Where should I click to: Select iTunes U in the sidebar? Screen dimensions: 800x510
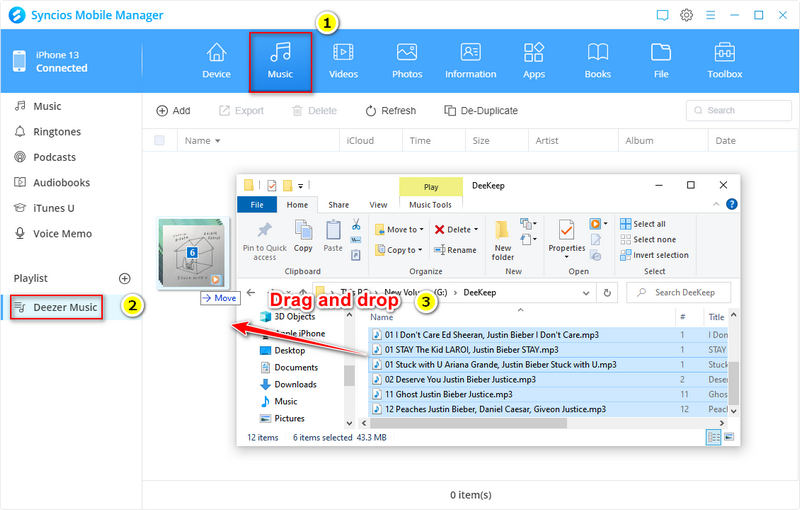click(x=44, y=208)
